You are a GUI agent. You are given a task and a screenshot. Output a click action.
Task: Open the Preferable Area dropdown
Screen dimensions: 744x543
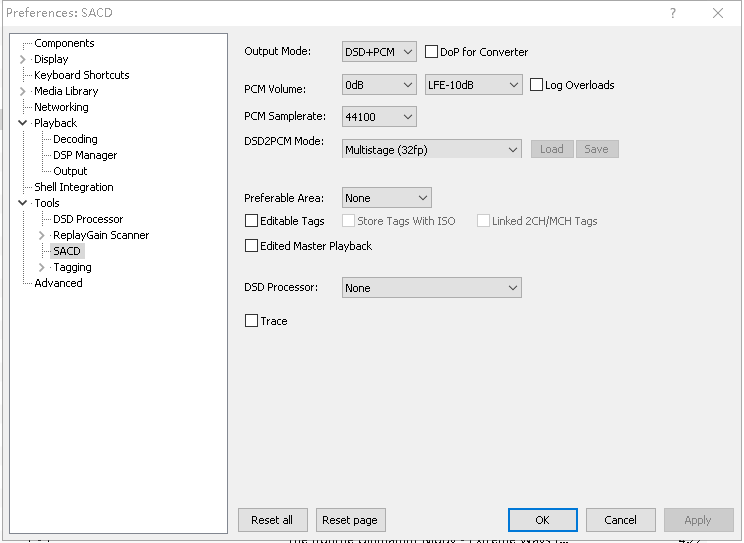(386, 198)
